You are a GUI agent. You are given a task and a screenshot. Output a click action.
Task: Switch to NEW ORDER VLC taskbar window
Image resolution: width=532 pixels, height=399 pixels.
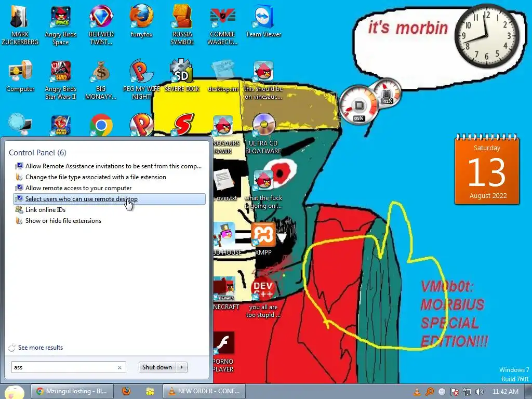[x=204, y=391]
